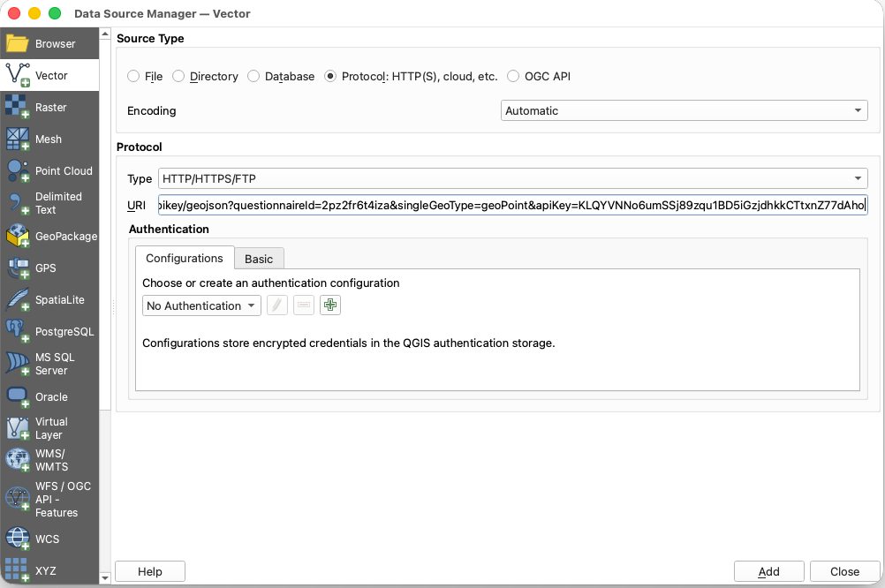Click the macOS green zoom window button
This screenshot has height=588, width=885.
(x=55, y=13)
